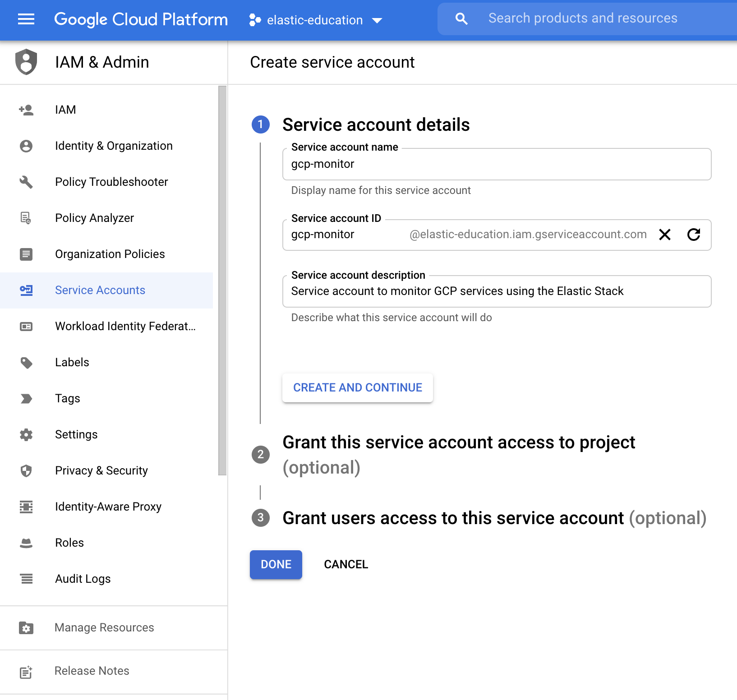The height and width of the screenshot is (700, 737).
Task: Click the Labels tag icon
Action: click(26, 362)
